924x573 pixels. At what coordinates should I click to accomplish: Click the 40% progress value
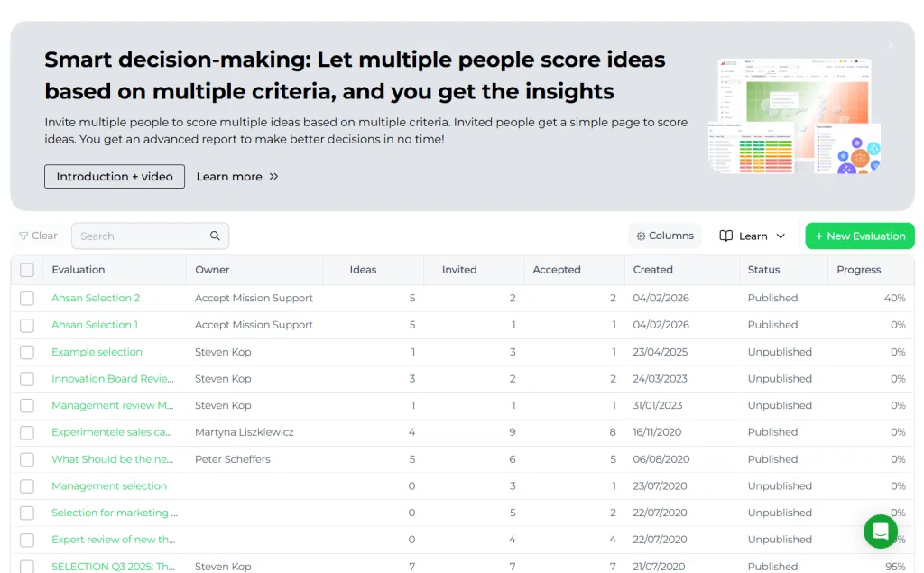pyautogui.click(x=894, y=298)
